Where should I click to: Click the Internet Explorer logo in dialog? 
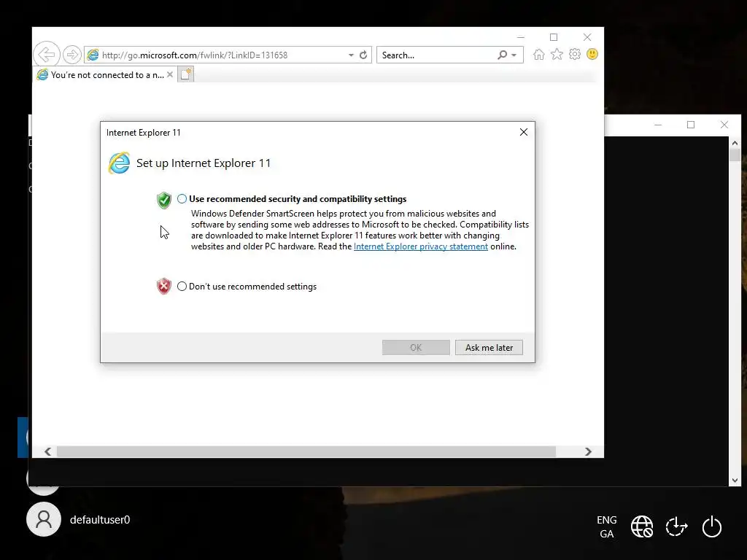(119, 163)
